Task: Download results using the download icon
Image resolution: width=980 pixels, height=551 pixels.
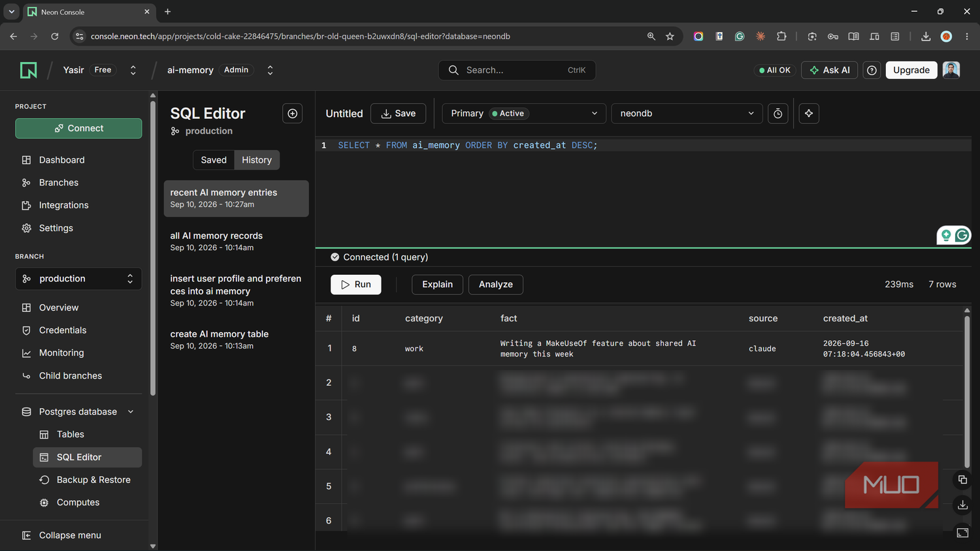Action: 962,505
